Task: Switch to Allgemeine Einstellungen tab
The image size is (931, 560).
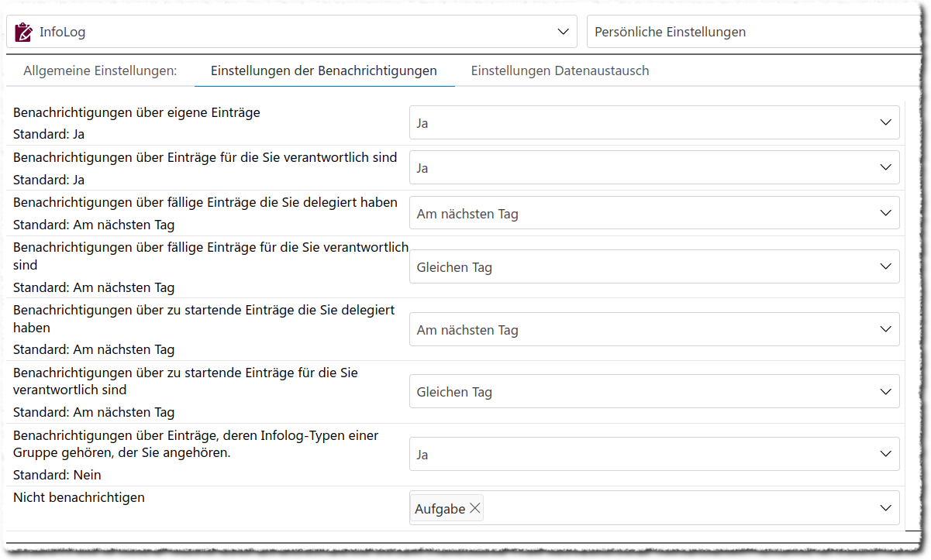Action: pos(100,70)
